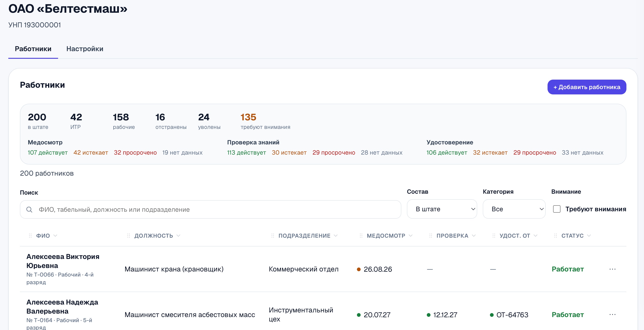
Task: Enable the Требуют внимания checkbox
Action: (557, 209)
